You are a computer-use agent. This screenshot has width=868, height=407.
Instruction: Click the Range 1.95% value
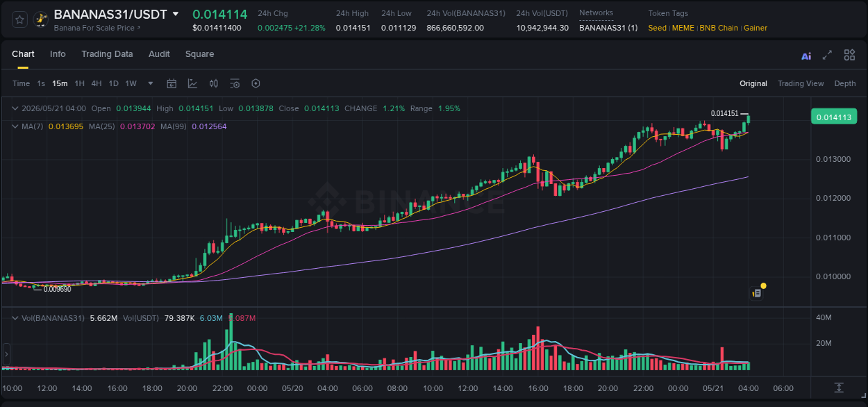coord(449,108)
